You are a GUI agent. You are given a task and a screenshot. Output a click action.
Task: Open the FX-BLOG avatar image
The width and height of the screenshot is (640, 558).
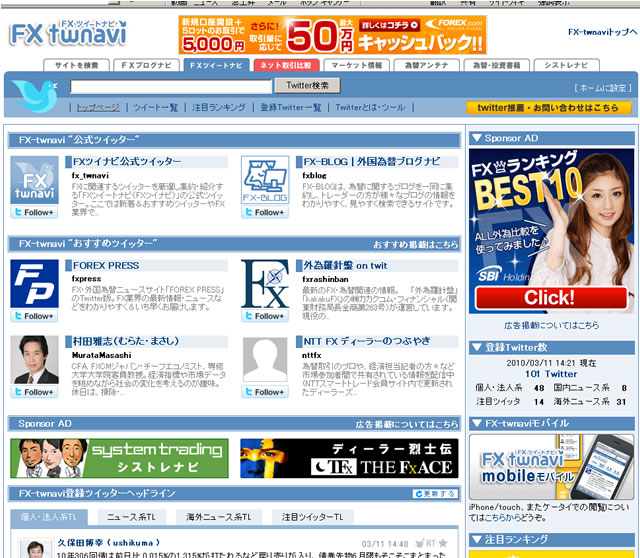pos(265,180)
